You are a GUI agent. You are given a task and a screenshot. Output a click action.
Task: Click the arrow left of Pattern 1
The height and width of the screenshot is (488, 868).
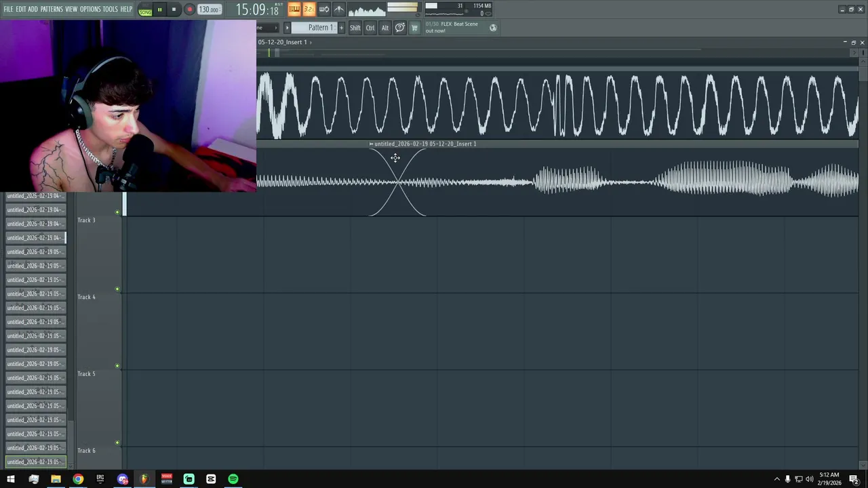[x=287, y=28]
